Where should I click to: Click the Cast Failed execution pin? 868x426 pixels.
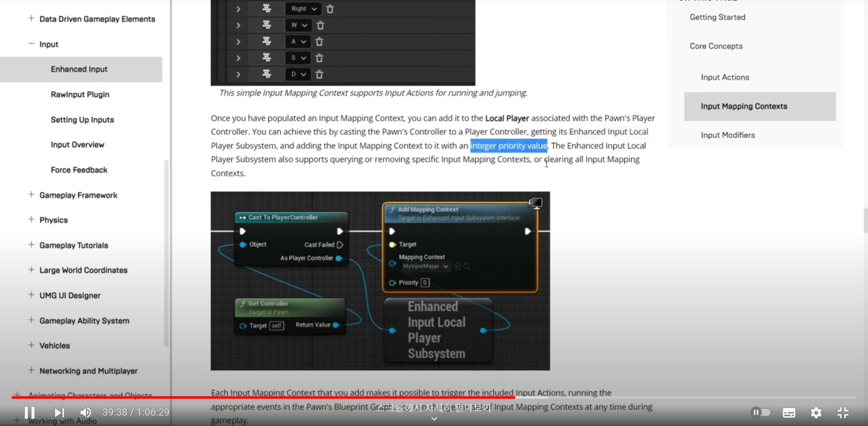pos(340,245)
